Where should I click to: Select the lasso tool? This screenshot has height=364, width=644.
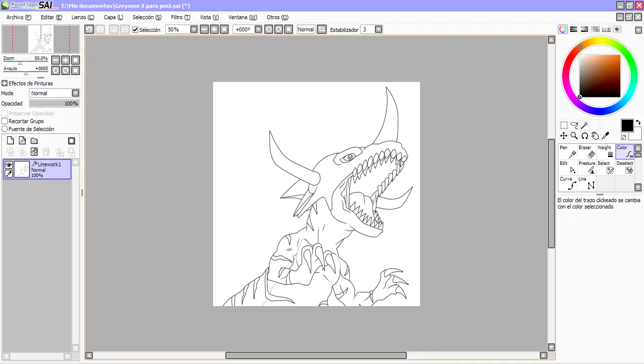[x=574, y=125]
